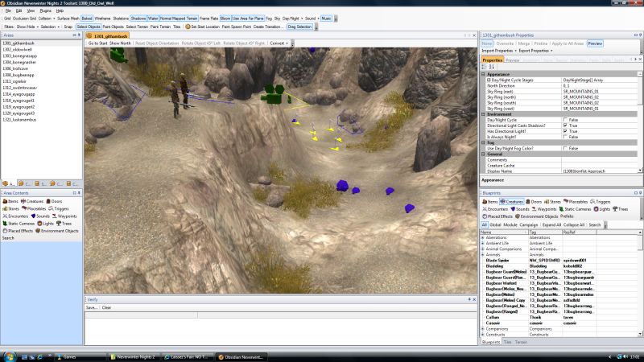The height and width of the screenshot is (362, 644).
Task: Select Placed Effects in Blueprints panel
Action: point(497,216)
